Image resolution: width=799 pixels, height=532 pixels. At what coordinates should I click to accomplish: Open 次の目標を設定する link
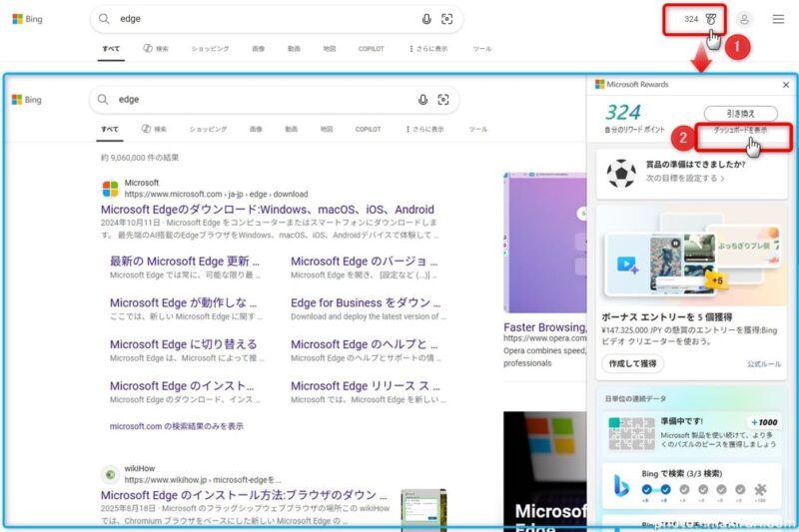click(x=682, y=179)
